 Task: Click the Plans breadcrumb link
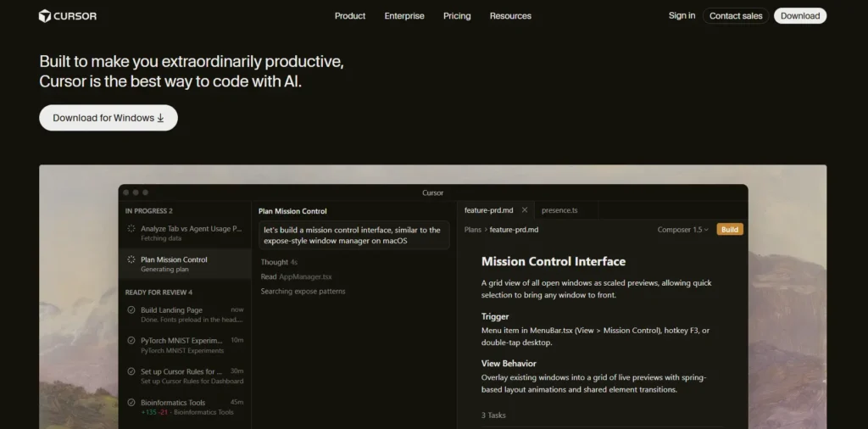(x=473, y=230)
